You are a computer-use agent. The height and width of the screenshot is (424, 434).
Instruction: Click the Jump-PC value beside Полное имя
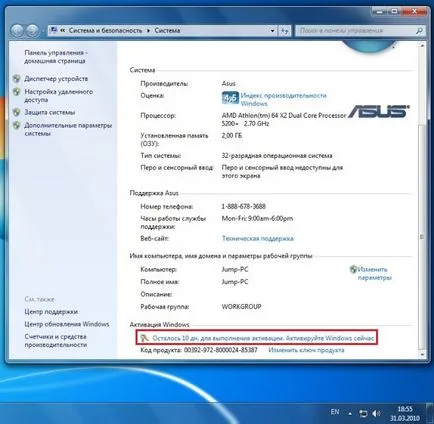[x=235, y=282]
